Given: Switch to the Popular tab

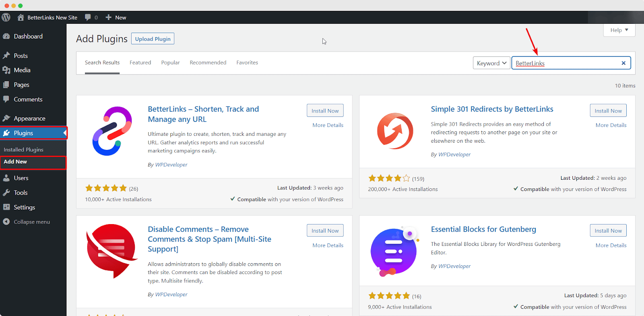Looking at the screenshot, I should (171, 62).
